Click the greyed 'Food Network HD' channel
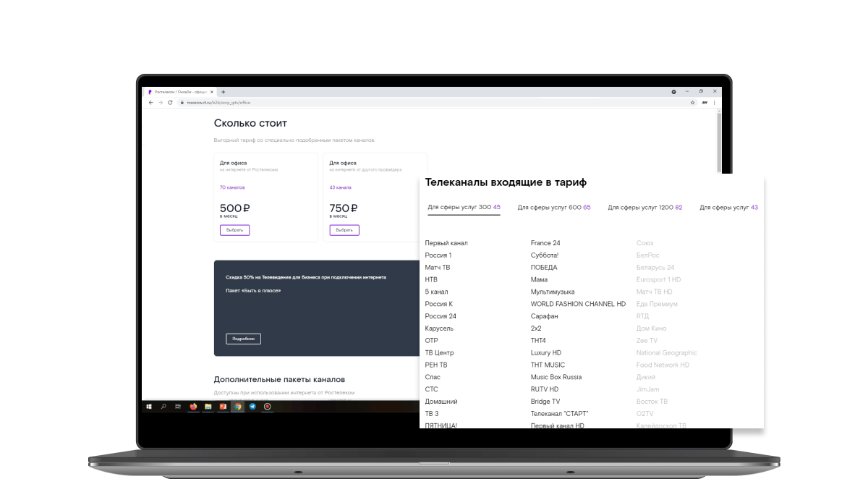Image resolution: width=868 pixels, height=479 pixels. click(663, 365)
